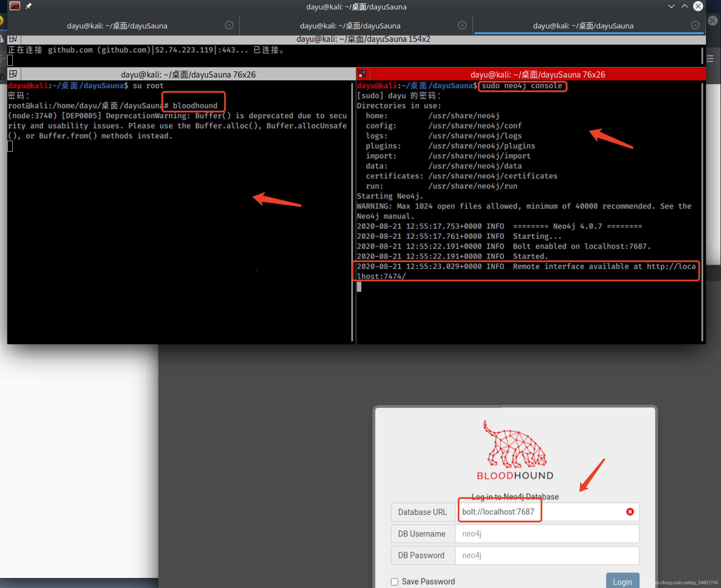Image resolution: width=721 pixels, height=588 pixels.
Task: Click the red error icon in Database URL field
Action: (x=630, y=512)
